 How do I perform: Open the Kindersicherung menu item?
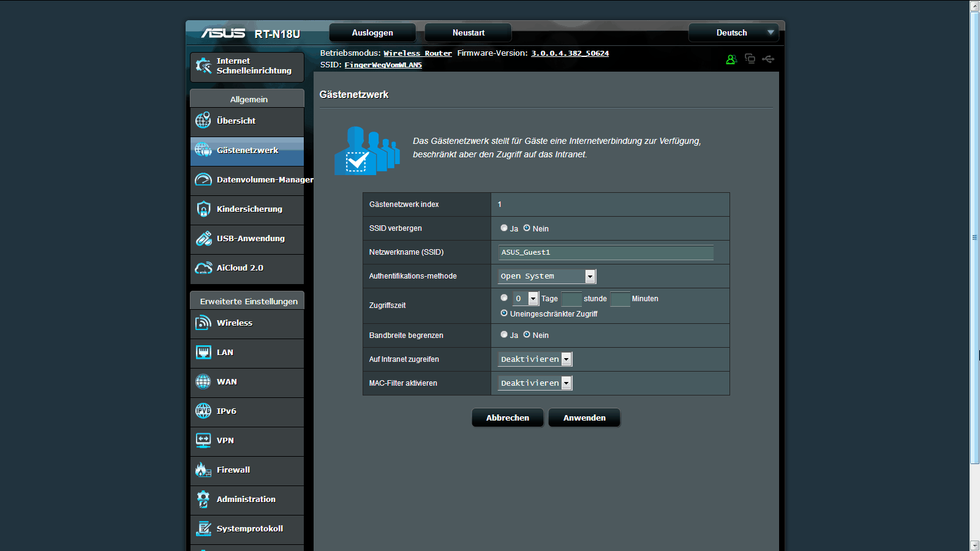pos(247,209)
